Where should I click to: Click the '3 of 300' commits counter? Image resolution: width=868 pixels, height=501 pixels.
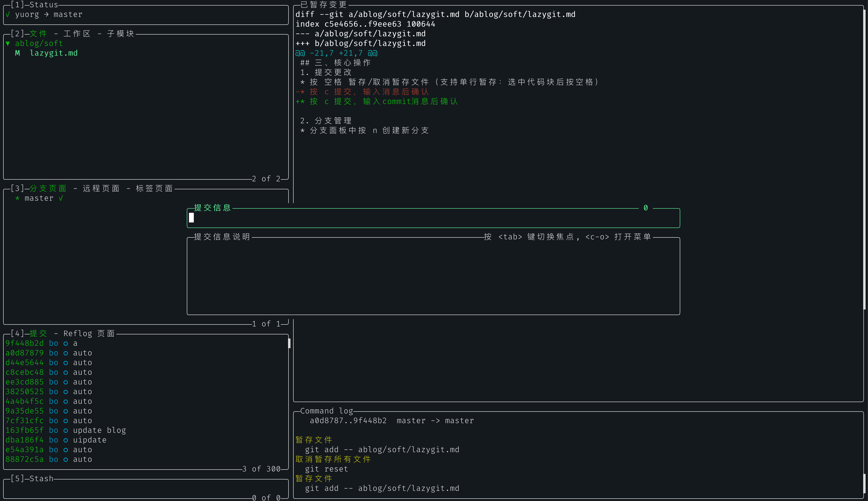pyautogui.click(x=261, y=469)
